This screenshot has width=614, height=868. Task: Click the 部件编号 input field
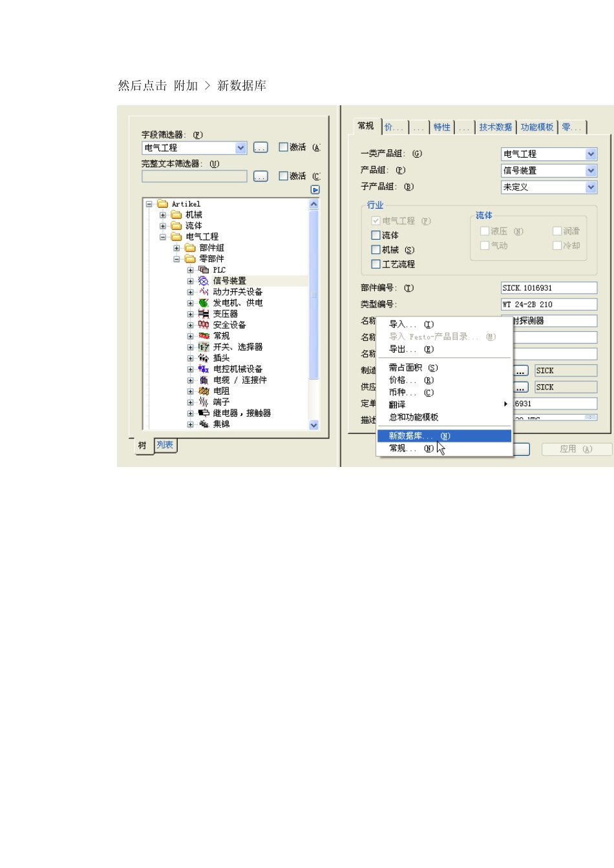click(x=549, y=288)
